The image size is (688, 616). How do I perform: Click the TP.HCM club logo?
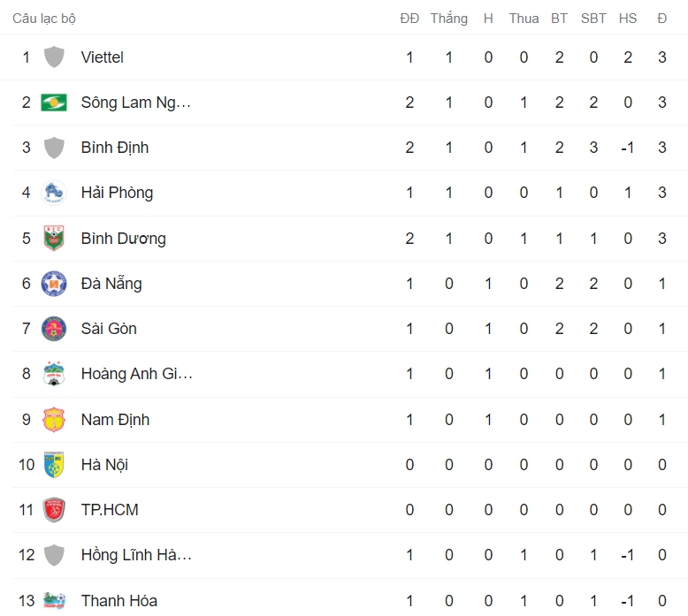click(x=54, y=510)
